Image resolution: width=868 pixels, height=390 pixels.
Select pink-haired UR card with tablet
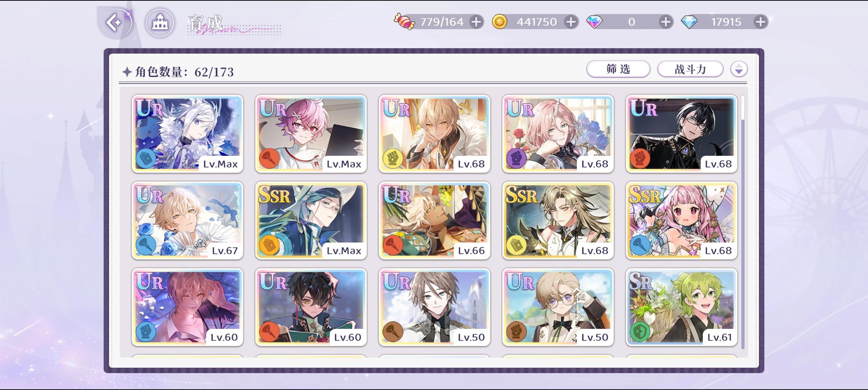click(311, 134)
